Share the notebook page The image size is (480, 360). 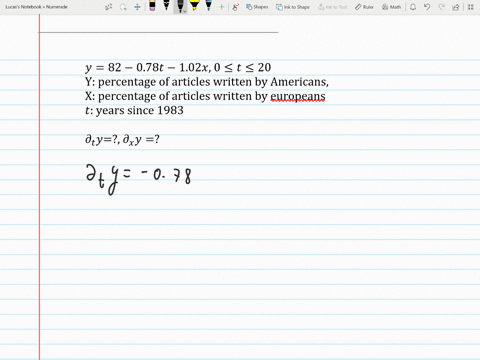click(x=456, y=7)
